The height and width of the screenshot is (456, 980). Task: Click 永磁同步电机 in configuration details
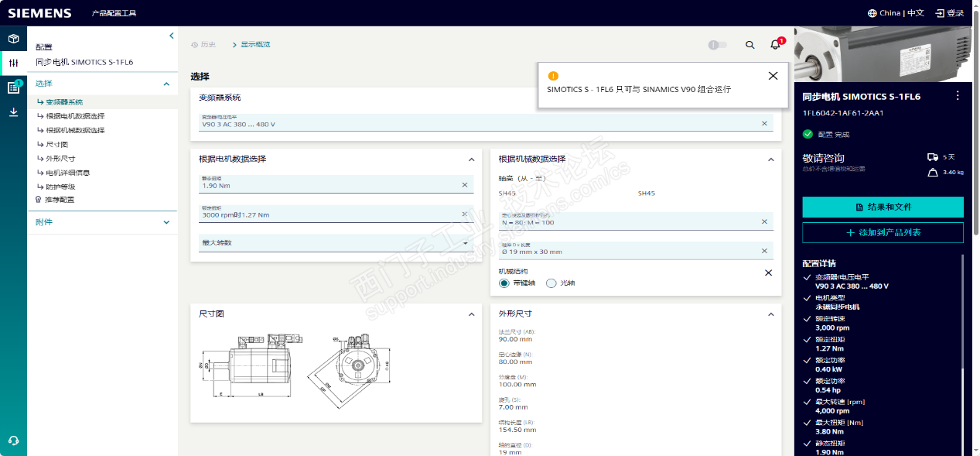click(x=837, y=307)
